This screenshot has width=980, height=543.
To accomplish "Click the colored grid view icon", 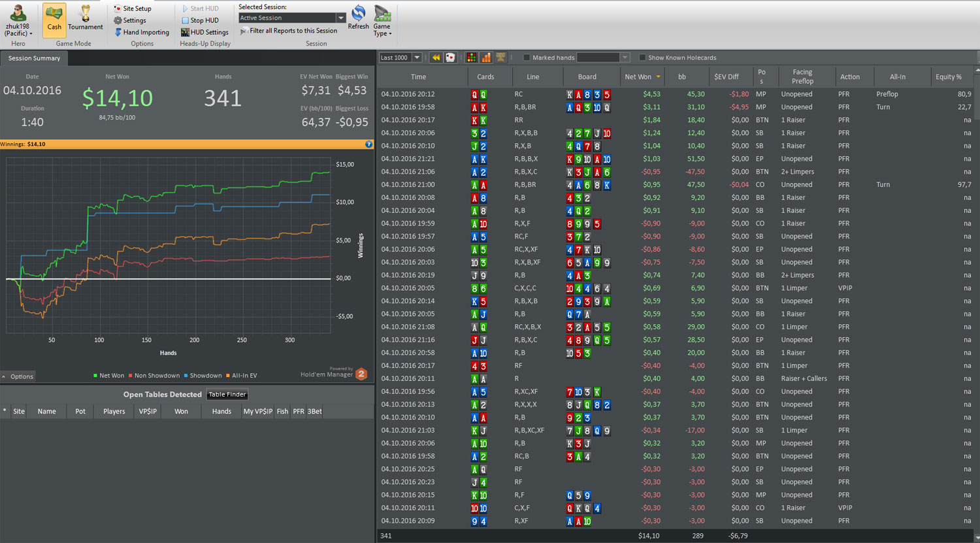I will coord(471,58).
